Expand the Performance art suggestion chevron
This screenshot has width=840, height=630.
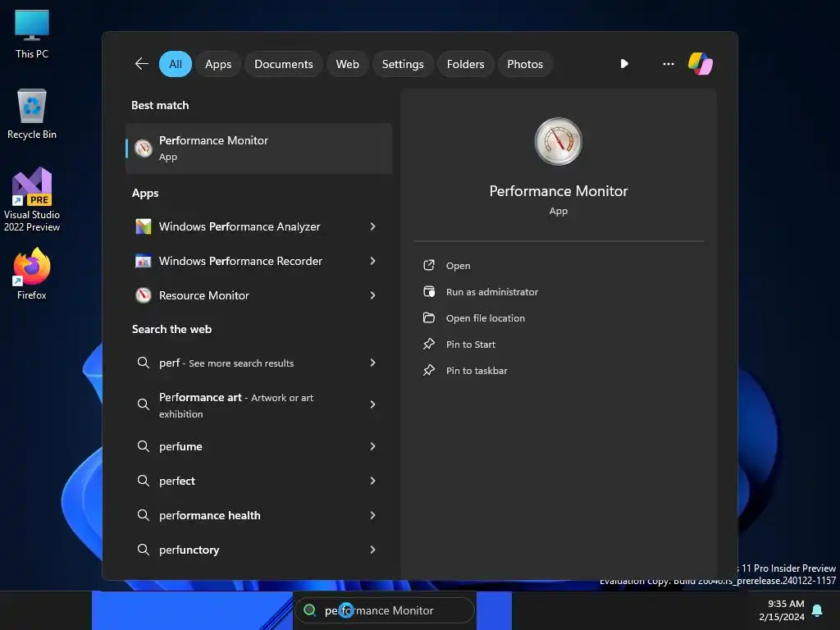[x=372, y=404]
